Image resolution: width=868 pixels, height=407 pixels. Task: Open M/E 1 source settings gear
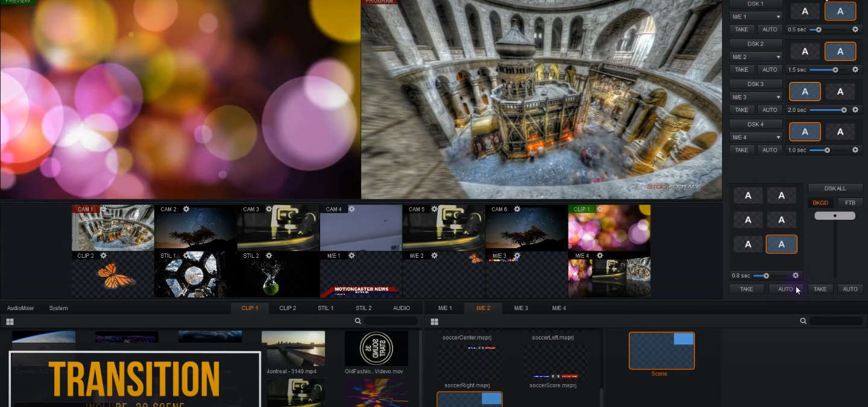click(350, 255)
